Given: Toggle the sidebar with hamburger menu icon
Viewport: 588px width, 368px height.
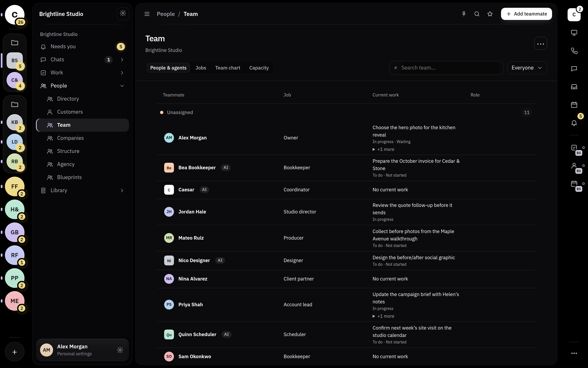Looking at the screenshot, I should pos(147,14).
